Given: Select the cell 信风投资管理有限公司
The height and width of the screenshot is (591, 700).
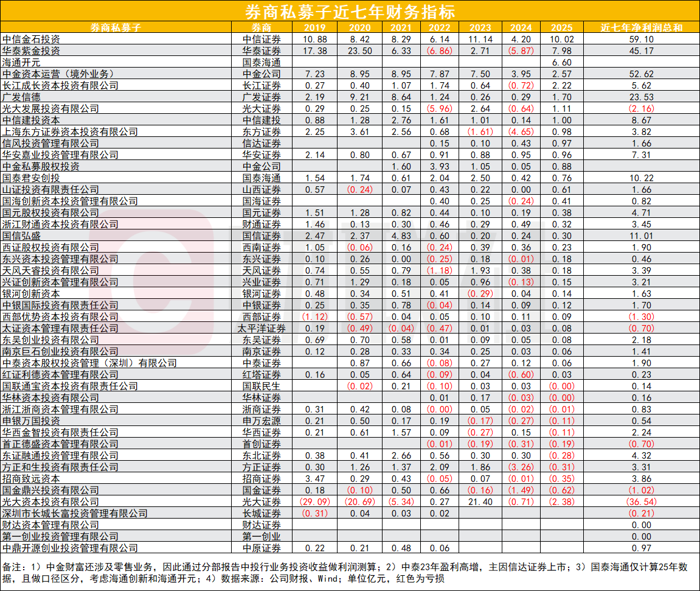Looking at the screenshot, I should 50,144.
